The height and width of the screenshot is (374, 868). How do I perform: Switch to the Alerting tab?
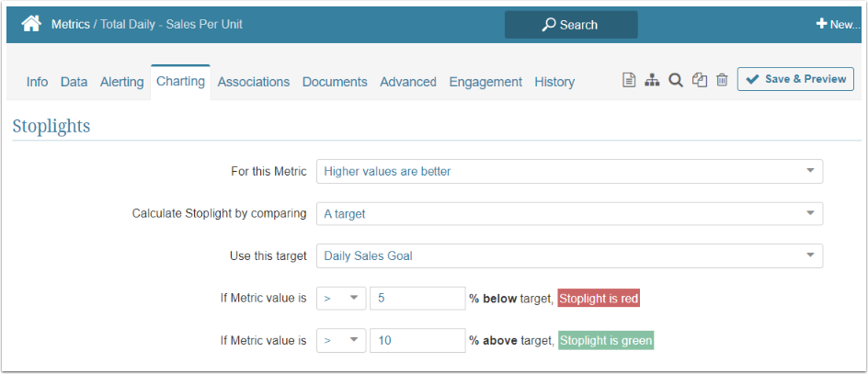click(121, 82)
